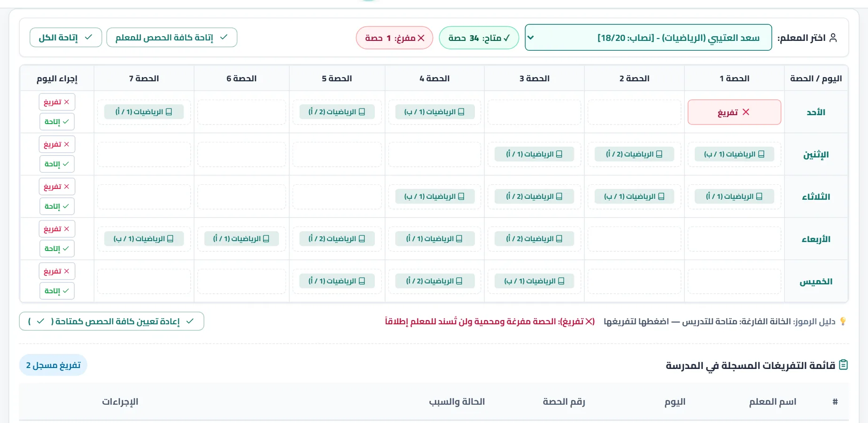Toggle empty Thursday period 1 slot
The height and width of the screenshot is (423, 868).
tap(734, 281)
